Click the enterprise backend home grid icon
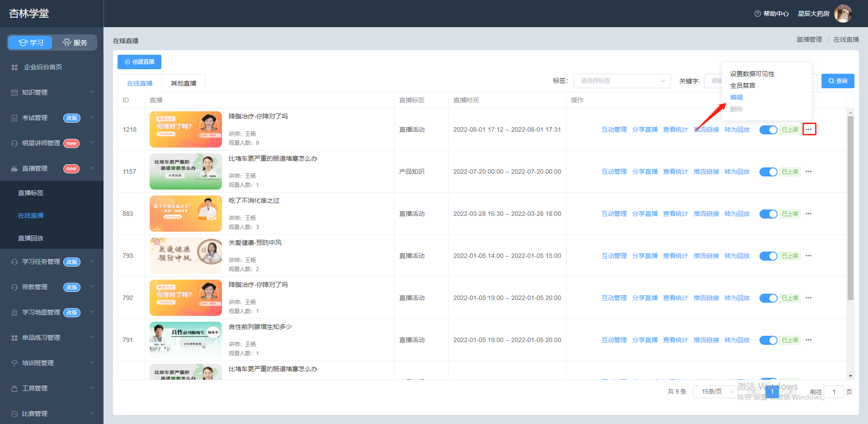The width and height of the screenshot is (868, 424). [14, 67]
